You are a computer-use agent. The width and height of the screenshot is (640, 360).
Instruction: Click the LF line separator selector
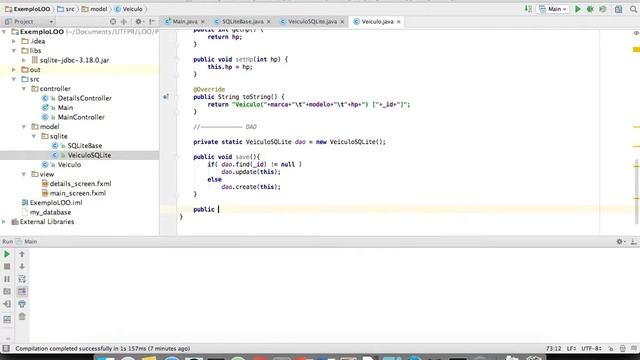point(571,349)
